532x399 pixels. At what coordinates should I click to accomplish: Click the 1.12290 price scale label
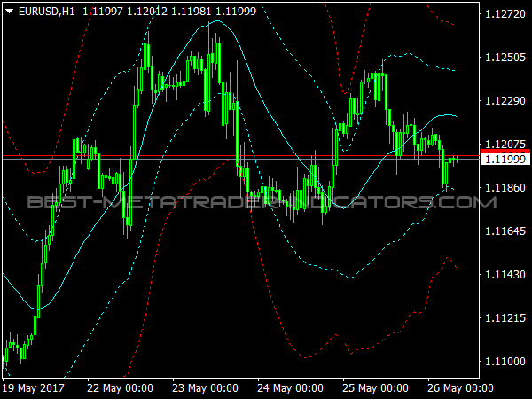point(505,101)
